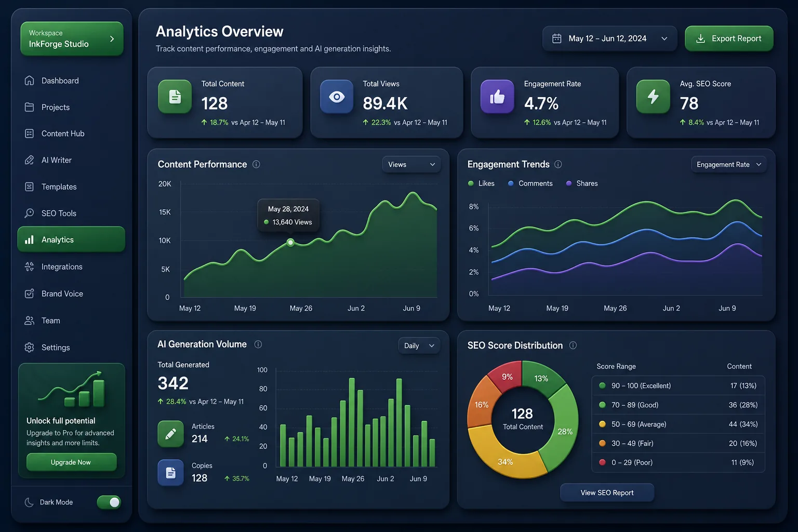Toggle the Comments series in legend
The image size is (798, 532).
530,183
